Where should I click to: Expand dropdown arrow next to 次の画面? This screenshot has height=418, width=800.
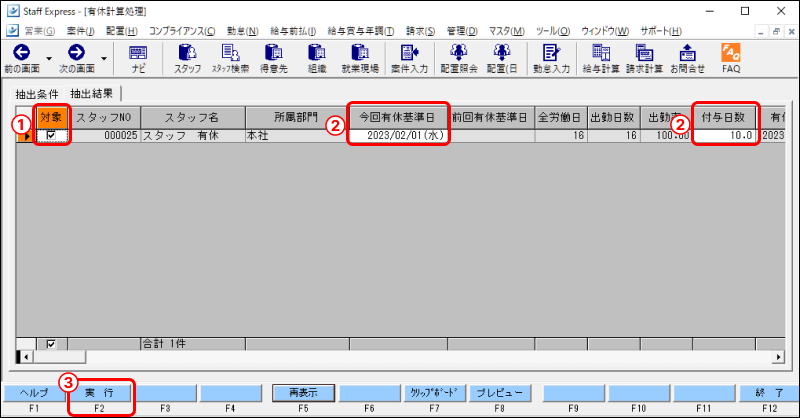pos(104,59)
